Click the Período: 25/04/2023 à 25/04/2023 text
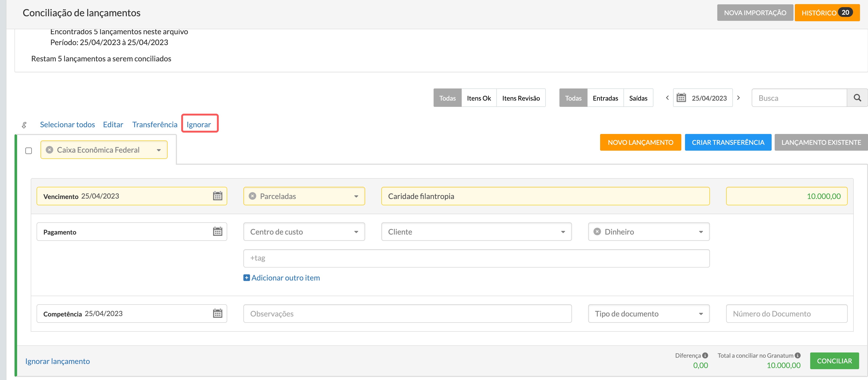 109,42
